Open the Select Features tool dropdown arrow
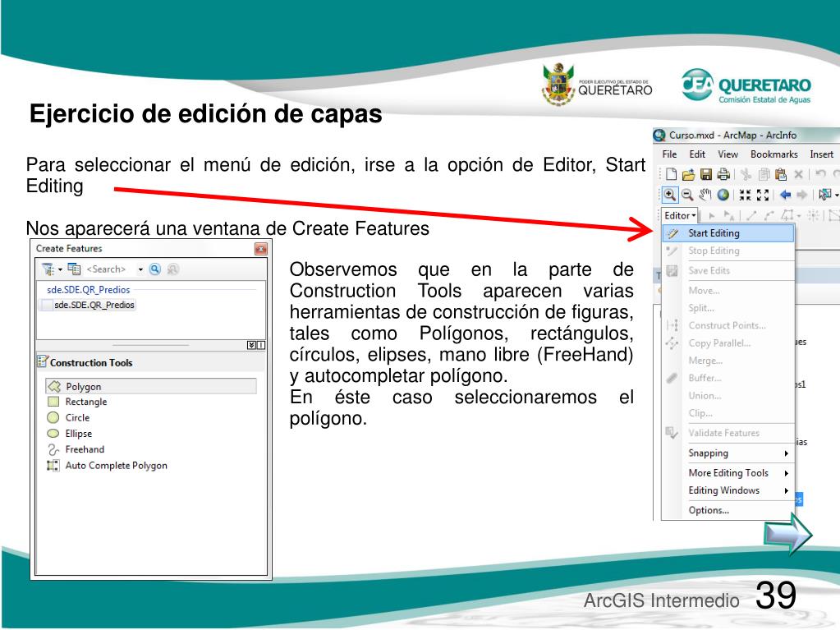Viewport: 840px width, 630px height. (x=836, y=195)
